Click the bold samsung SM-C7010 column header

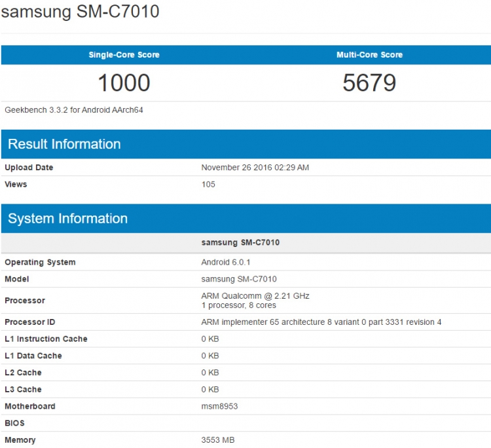(240, 242)
